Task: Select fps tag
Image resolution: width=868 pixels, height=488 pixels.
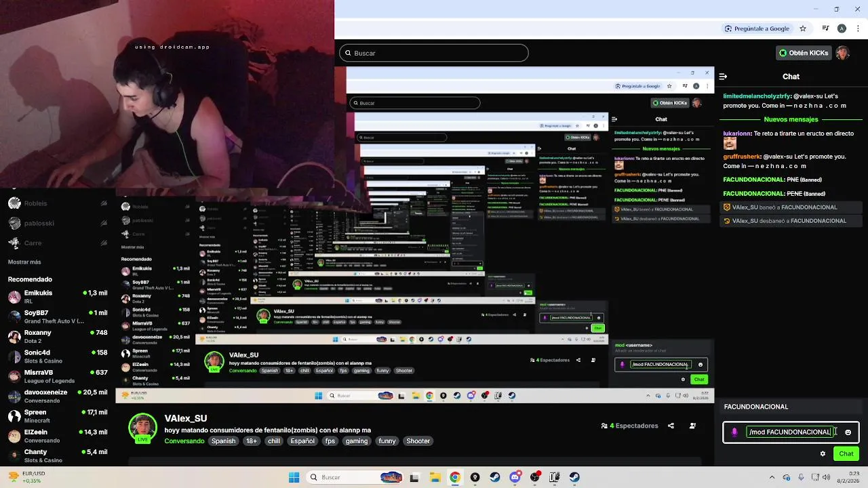Action: click(x=330, y=441)
